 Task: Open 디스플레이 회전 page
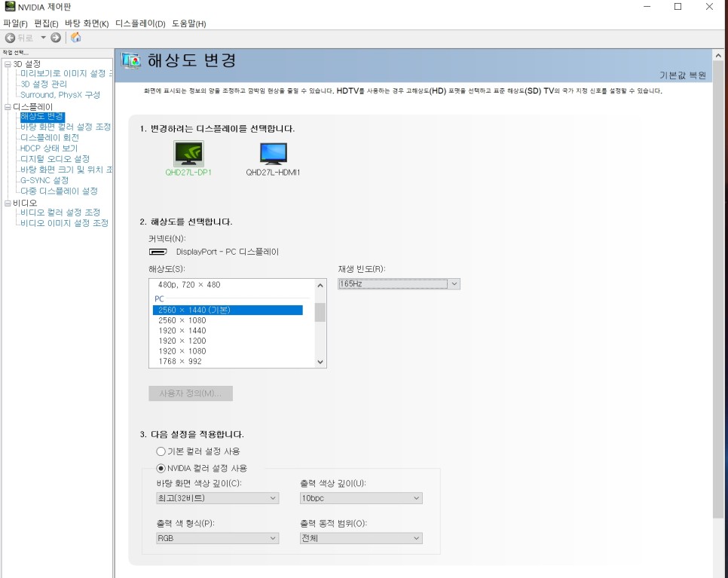pos(50,137)
